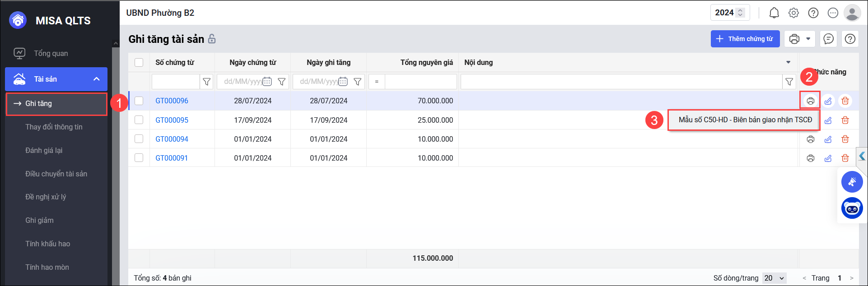
Task: Click edit pencil icon for GT000094 row
Action: click(x=828, y=139)
